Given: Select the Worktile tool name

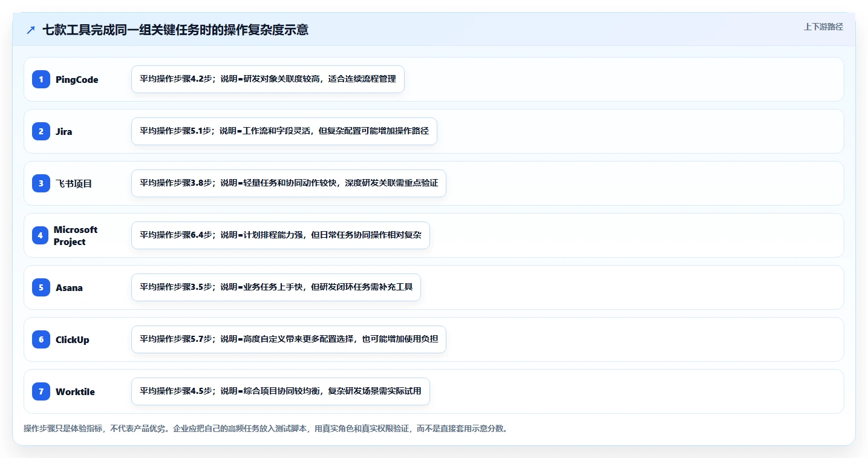Looking at the screenshot, I should 75,392.
